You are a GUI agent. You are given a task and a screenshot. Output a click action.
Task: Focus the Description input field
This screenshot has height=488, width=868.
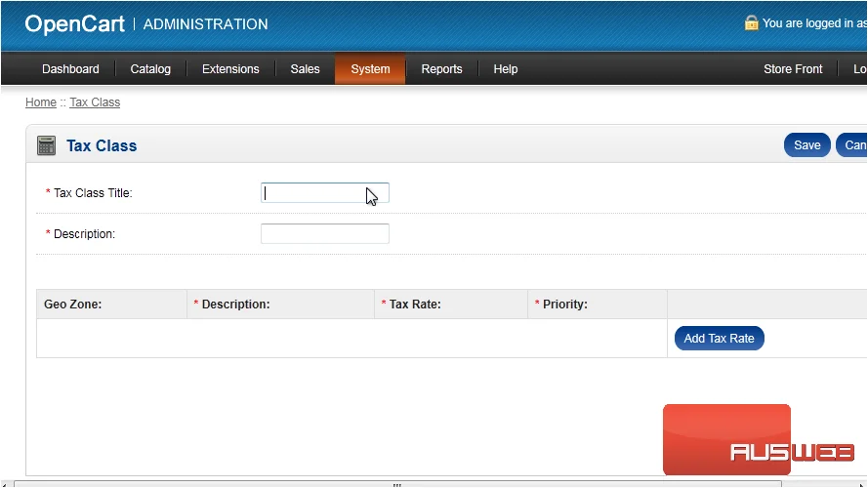pyautogui.click(x=325, y=233)
